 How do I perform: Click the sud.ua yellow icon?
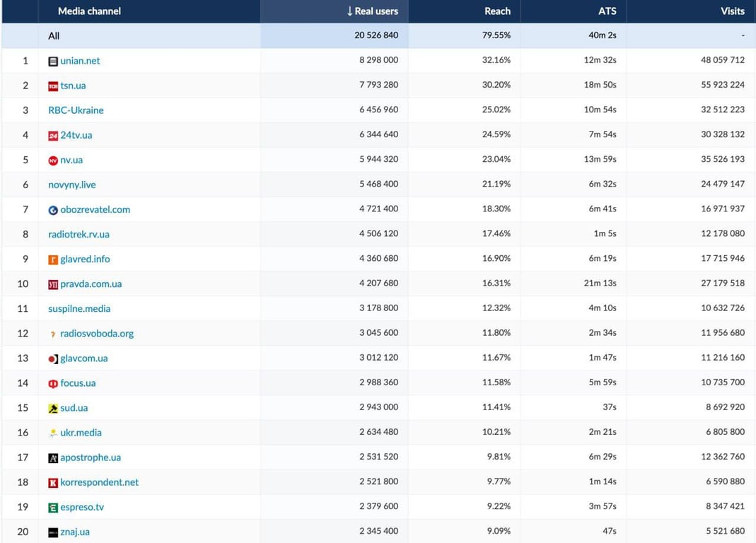click(x=53, y=409)
